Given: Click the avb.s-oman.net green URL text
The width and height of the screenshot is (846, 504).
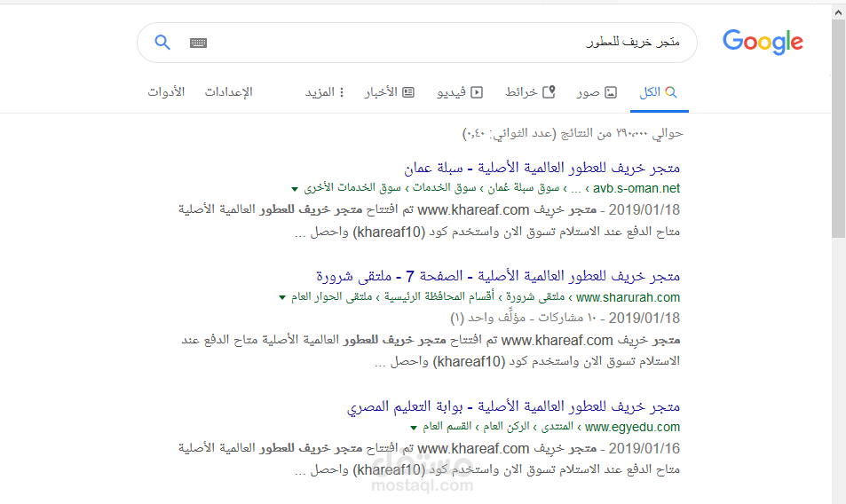Looking at the screenshot, I should click(x=636, y=188).
